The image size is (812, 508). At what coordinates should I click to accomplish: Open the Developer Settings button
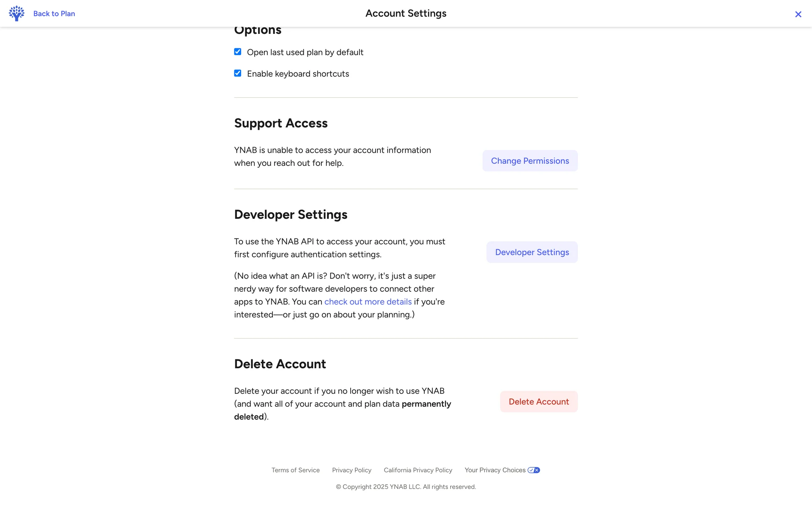pyautogui.click(x=532, y=252)
